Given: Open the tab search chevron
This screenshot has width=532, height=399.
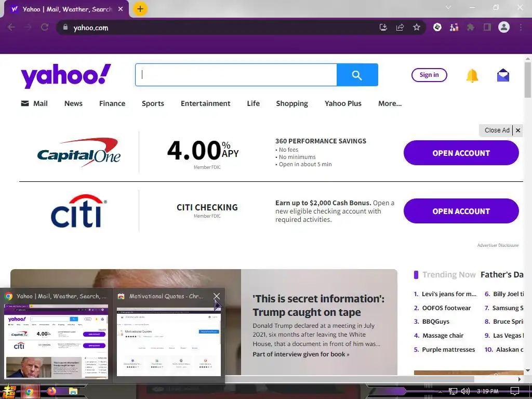Looking at the screenshot, I should click(448, 7).
